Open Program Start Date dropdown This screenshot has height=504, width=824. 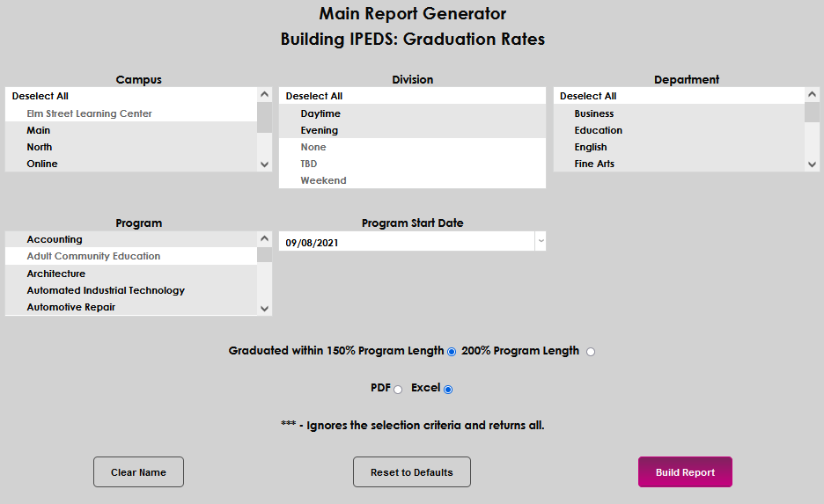point(541,242)
